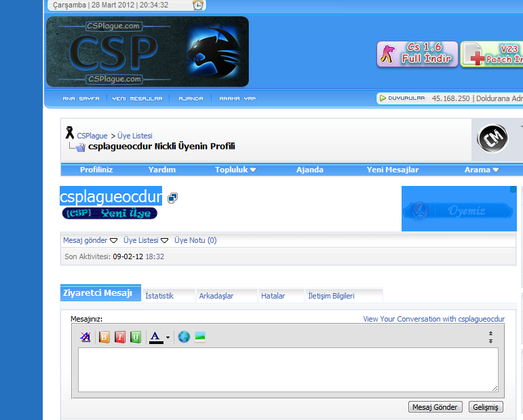Switch to the İstatistik tab
Image resolution: width=523 pixels, height=420 pixels.
[159, 296]
